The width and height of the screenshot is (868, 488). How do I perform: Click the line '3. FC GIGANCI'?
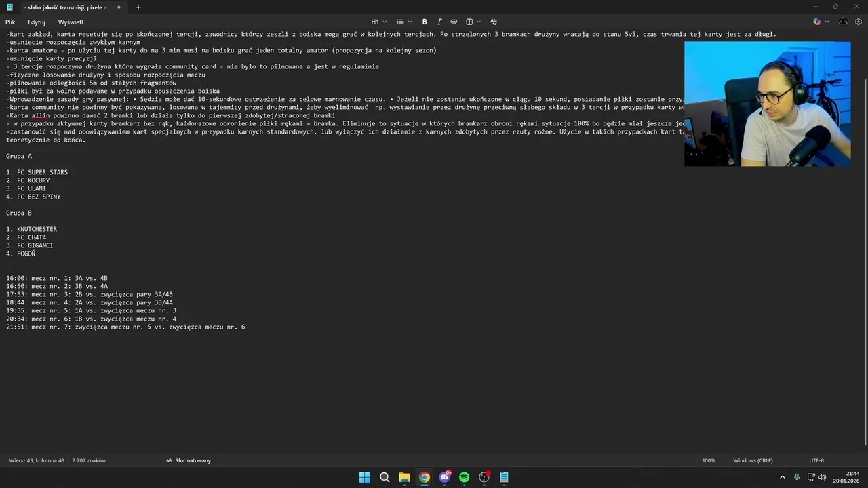pyautogui.click(x=30, y=245)
